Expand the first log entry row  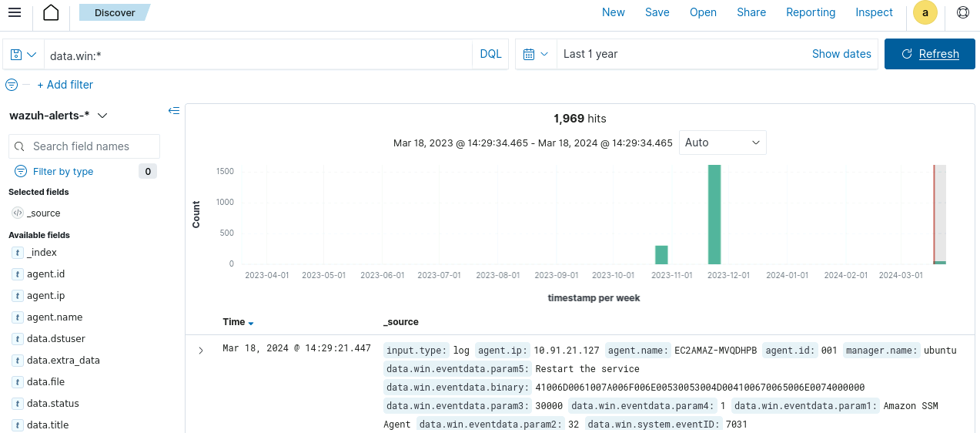tap(201, 351)
